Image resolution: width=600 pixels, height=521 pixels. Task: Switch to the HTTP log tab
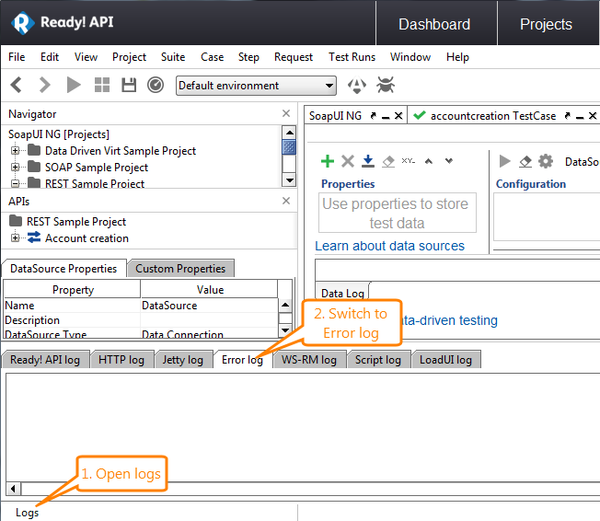click(121, 360)
